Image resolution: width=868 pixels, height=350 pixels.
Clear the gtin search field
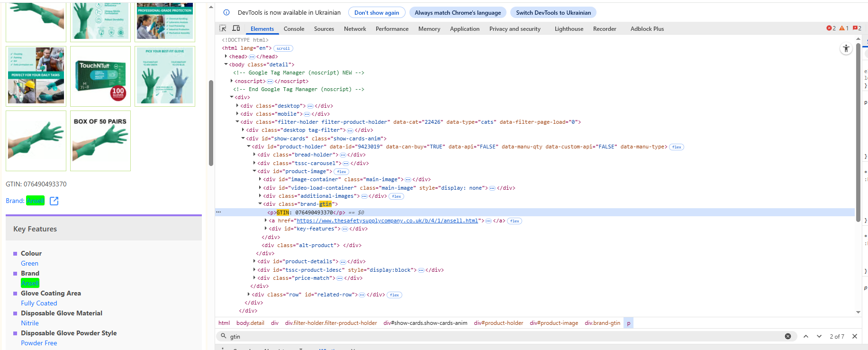(x=788, y=336)
